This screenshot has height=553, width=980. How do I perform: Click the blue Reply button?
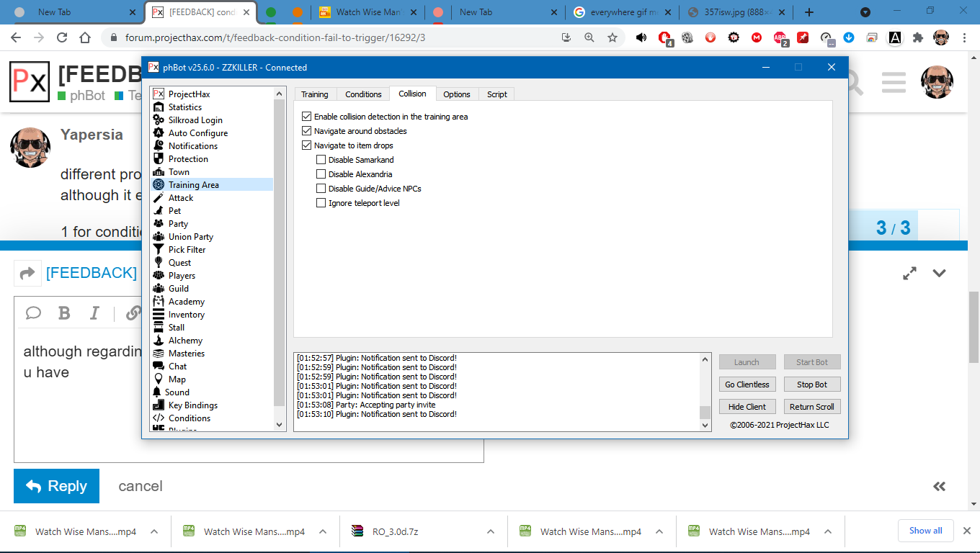coord(56,487)
